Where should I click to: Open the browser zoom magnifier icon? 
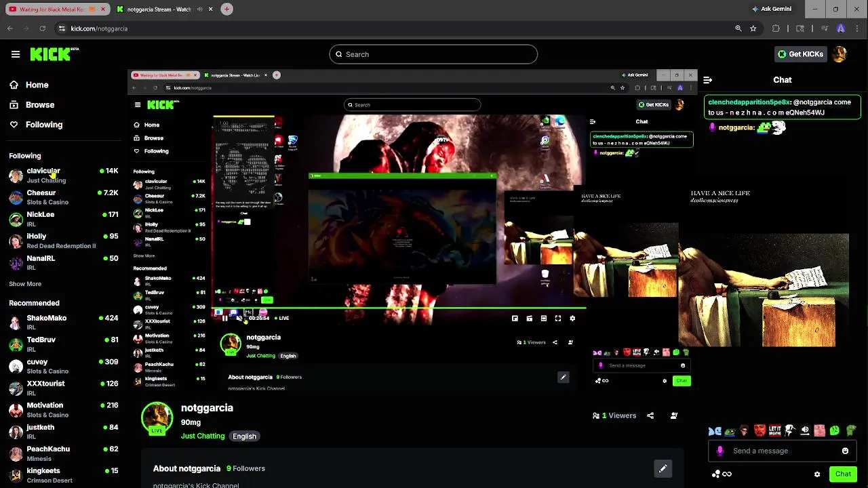pos(738,28)
